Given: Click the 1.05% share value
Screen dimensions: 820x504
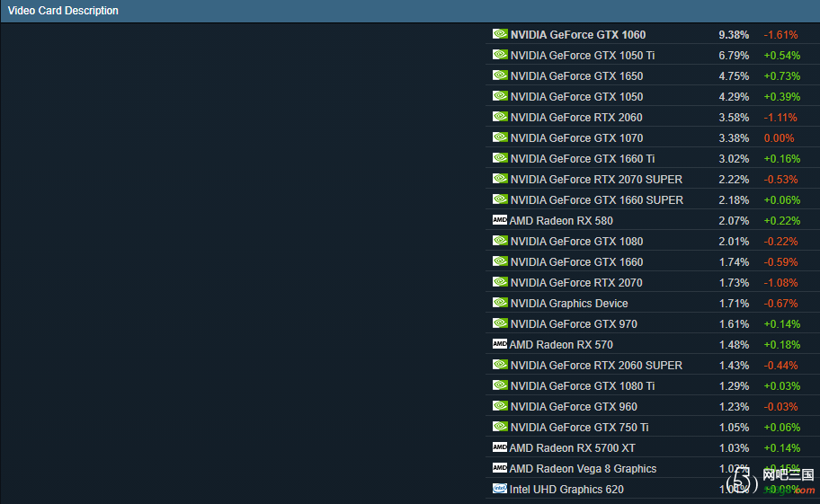Looking at the screenshot, I should pos(735,428).
